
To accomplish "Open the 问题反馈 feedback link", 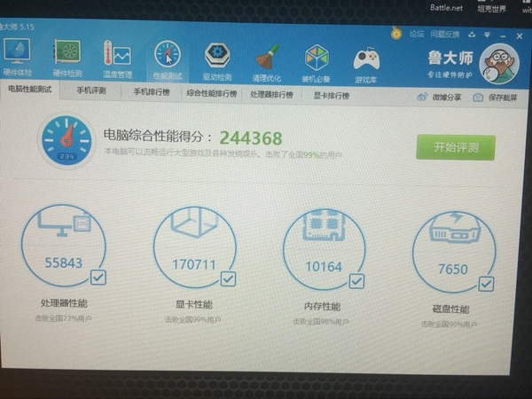I will pos(445,35).
